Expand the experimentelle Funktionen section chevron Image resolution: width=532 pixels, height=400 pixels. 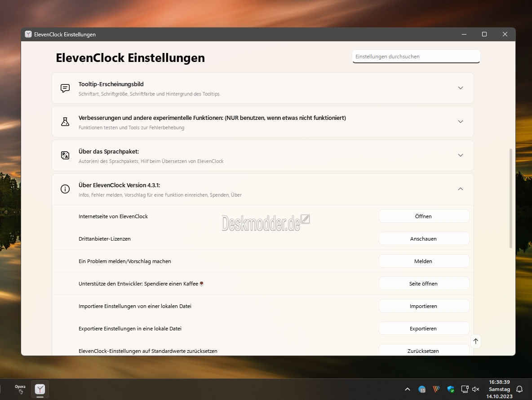(x=460, y=122)
